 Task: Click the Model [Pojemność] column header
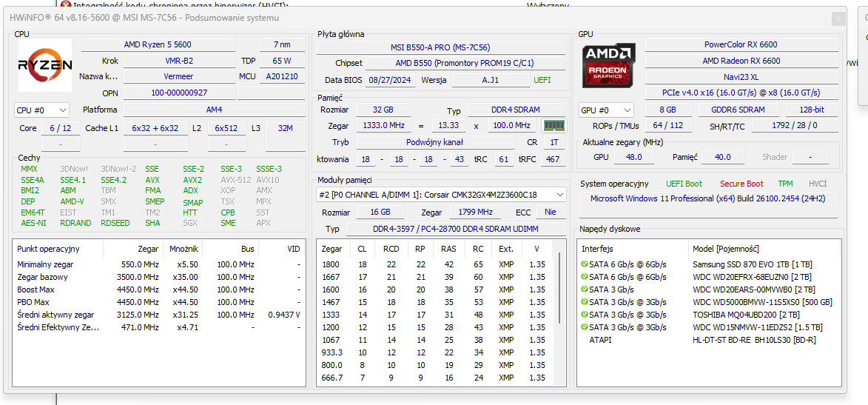pos(764,249)
